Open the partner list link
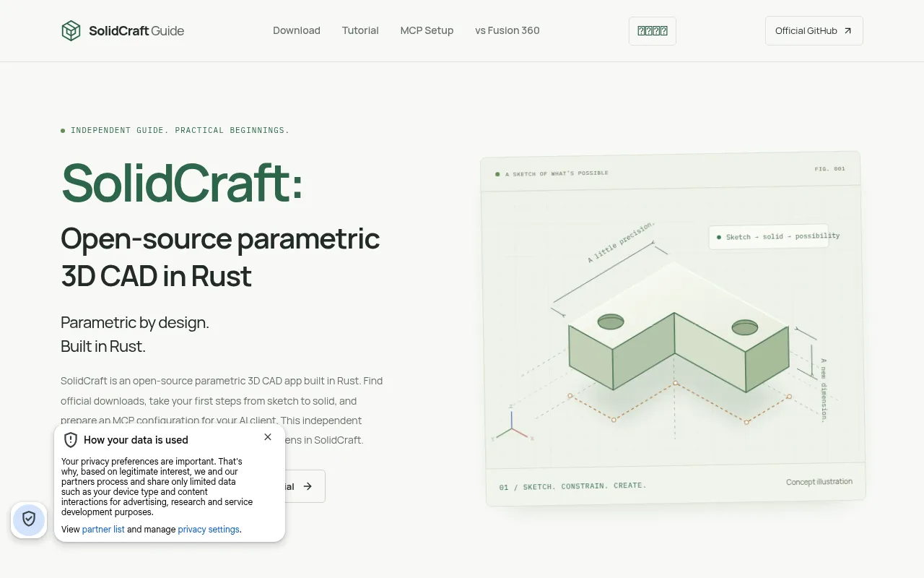 pyautogui.click(x=103, y=530)
